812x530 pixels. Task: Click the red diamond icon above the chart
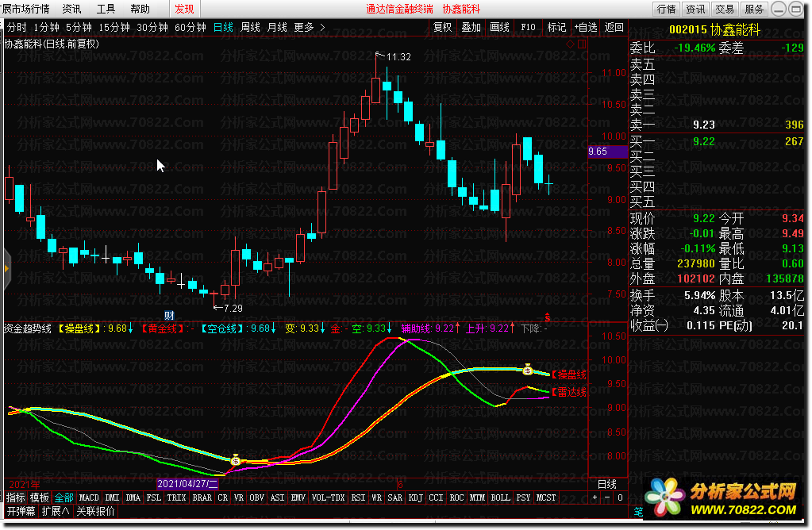570,44
